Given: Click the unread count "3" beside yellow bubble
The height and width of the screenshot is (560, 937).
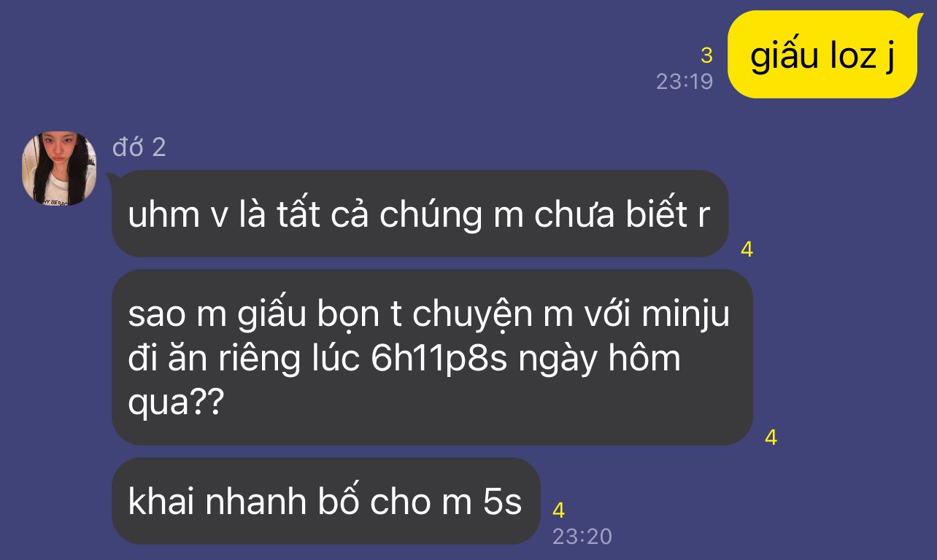Looking at the screenshot, I should point(706,55).
